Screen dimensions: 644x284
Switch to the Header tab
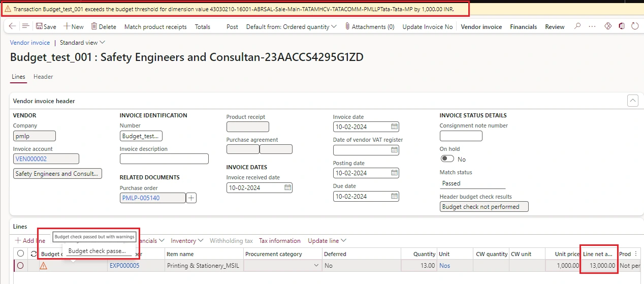[x=43, y=77]
